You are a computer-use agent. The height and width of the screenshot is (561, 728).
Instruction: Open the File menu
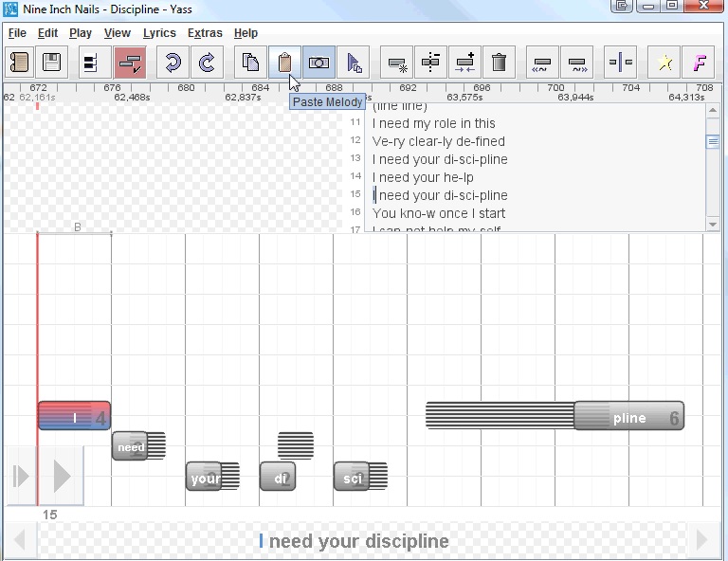[17, 33]
